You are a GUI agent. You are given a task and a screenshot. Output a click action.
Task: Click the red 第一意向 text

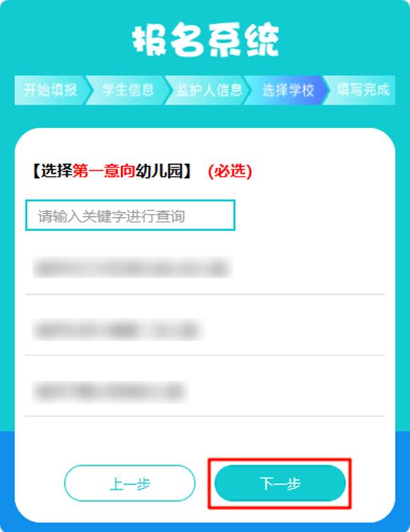click(x=104, y=171)
